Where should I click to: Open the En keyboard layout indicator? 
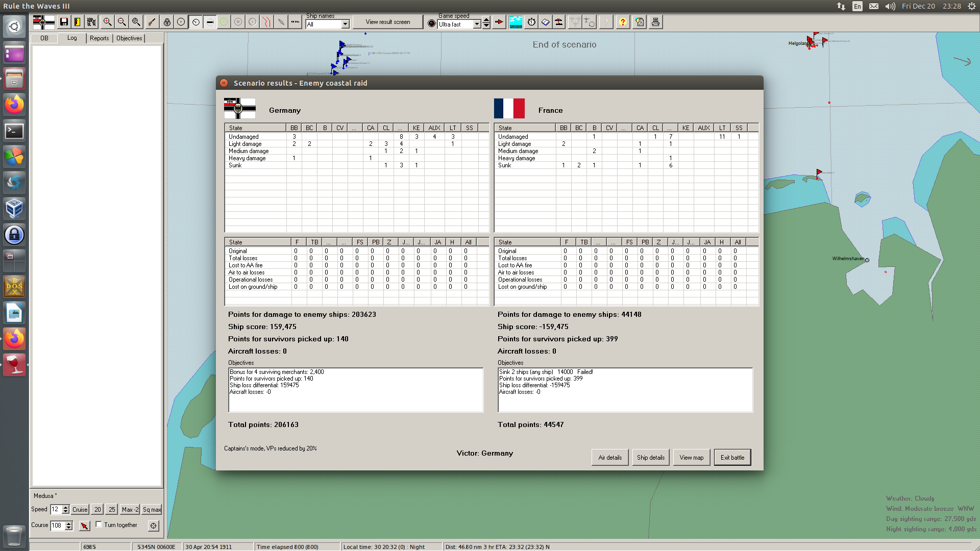(x=857, y=6)
